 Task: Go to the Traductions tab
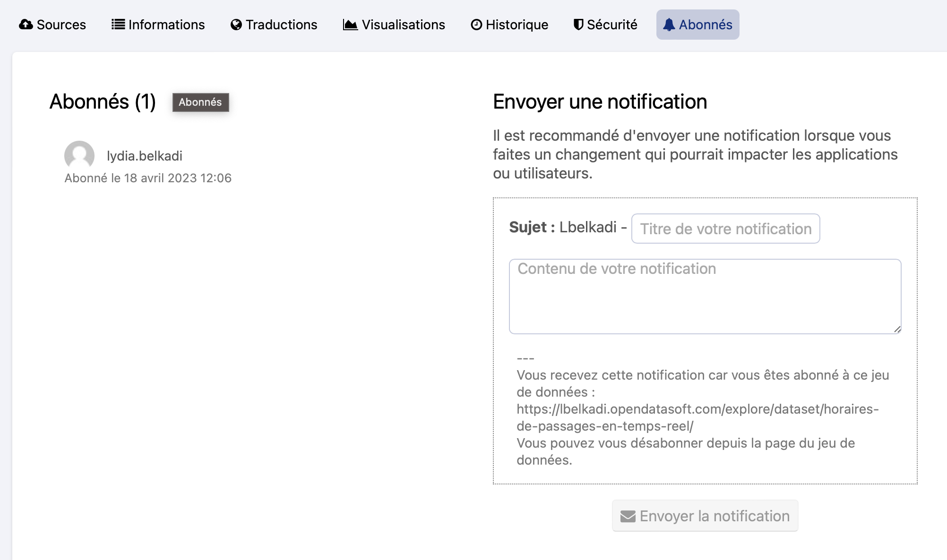point(281,25)
